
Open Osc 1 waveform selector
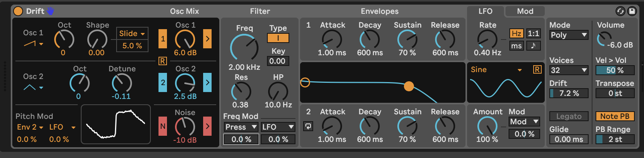(33, 44)
